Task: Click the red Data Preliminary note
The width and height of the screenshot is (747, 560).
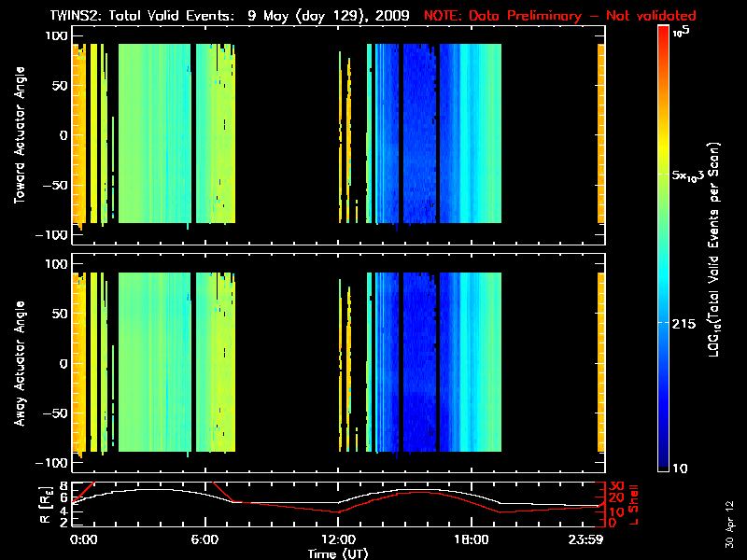Action: (560, 17)
